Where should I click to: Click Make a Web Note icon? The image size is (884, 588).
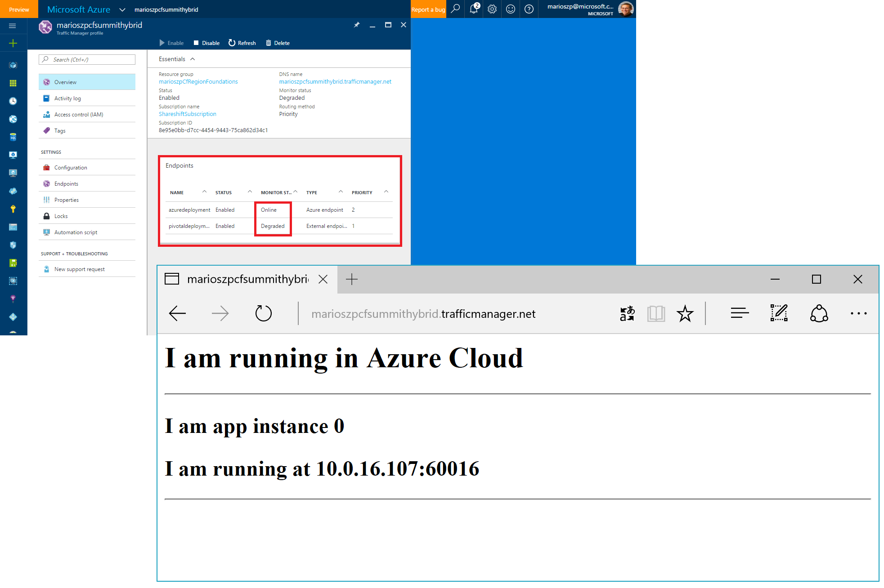click(x=779, y=313)
